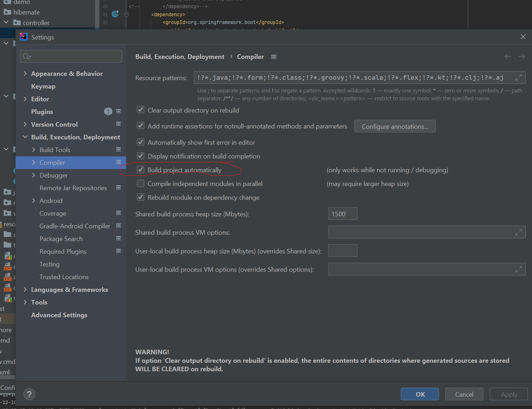Screen dimensions: 532x409
Task: Select Testing in the settings tree
Action: tap(49, 264)
